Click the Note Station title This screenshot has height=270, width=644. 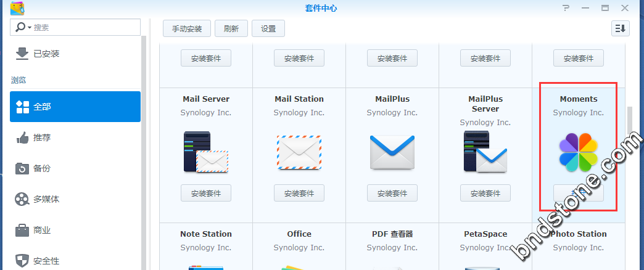pyautogui.click(x=206, y=234)
